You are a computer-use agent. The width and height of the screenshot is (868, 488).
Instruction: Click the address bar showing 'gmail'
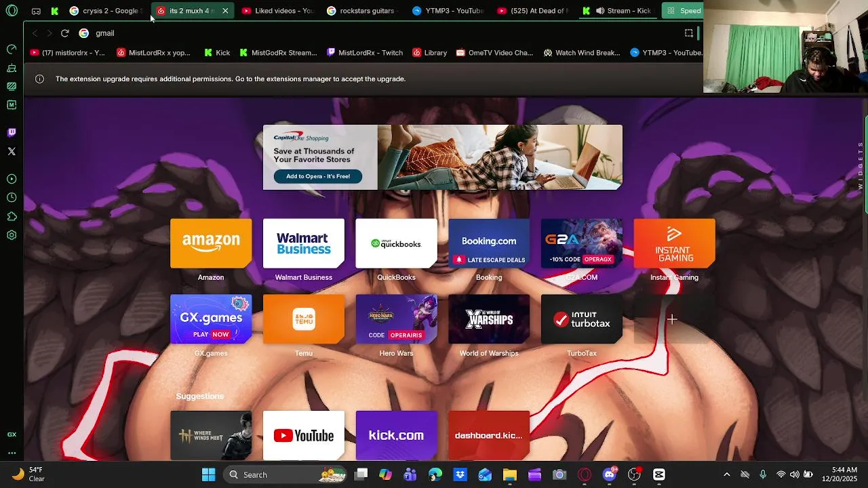380,33
